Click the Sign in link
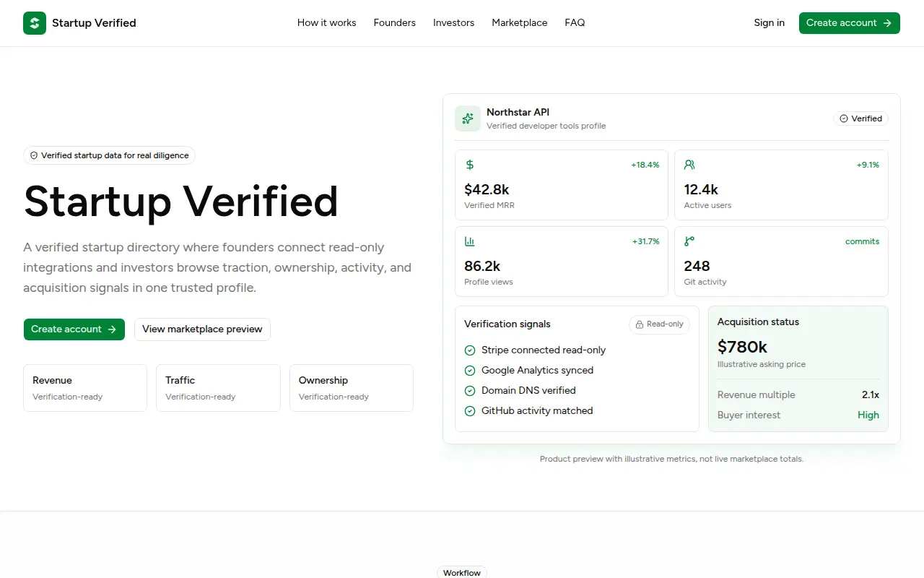 pyautogui.click(x=769, y=23)
